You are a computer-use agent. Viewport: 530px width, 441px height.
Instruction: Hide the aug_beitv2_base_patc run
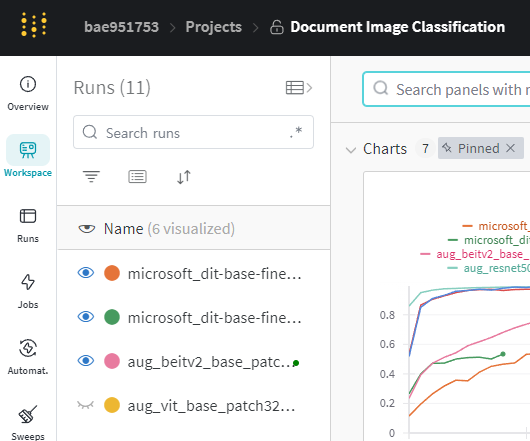coord(86,361)
